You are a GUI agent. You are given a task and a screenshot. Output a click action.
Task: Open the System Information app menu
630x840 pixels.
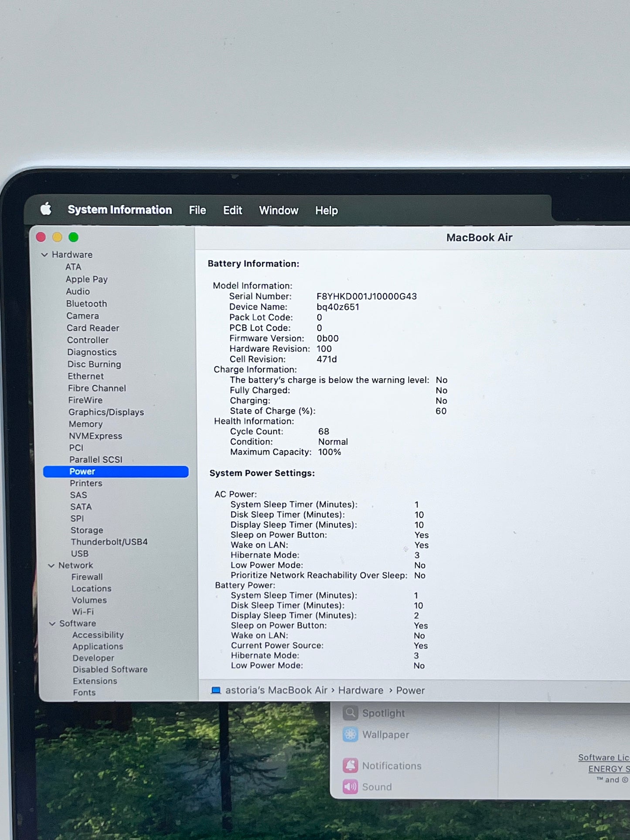(120, 210)
